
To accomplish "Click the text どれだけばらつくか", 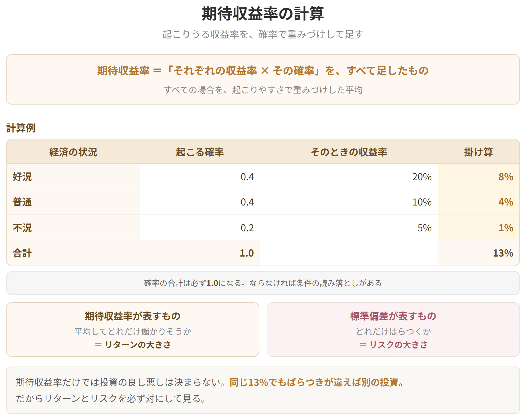I will coord(393,331).
